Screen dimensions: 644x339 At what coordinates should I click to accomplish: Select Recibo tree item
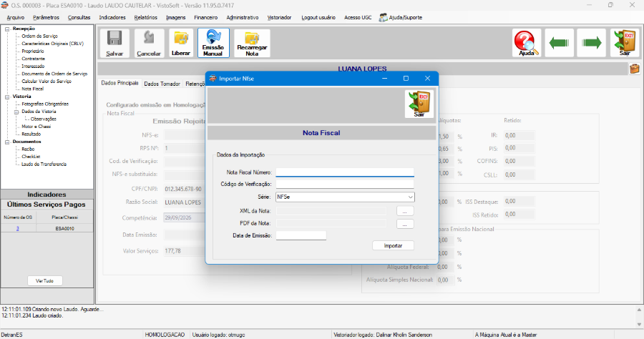coord(28,149)
